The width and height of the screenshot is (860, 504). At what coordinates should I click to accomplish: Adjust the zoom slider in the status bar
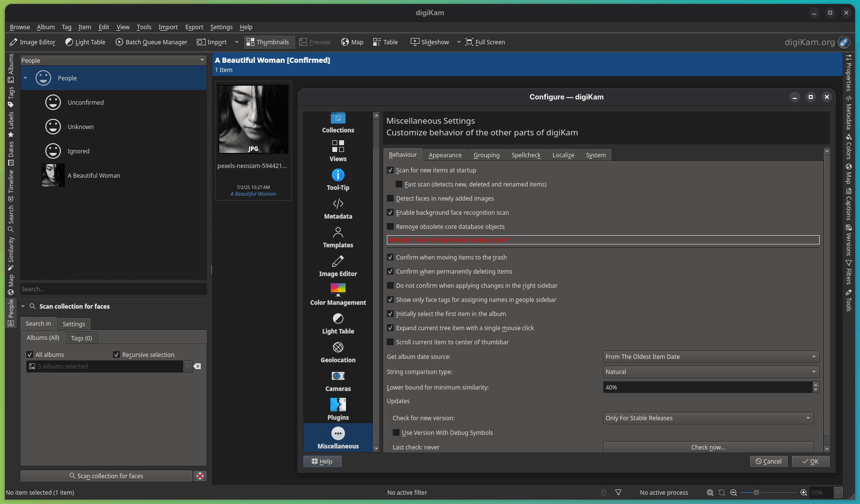click(x=756, y=492)
